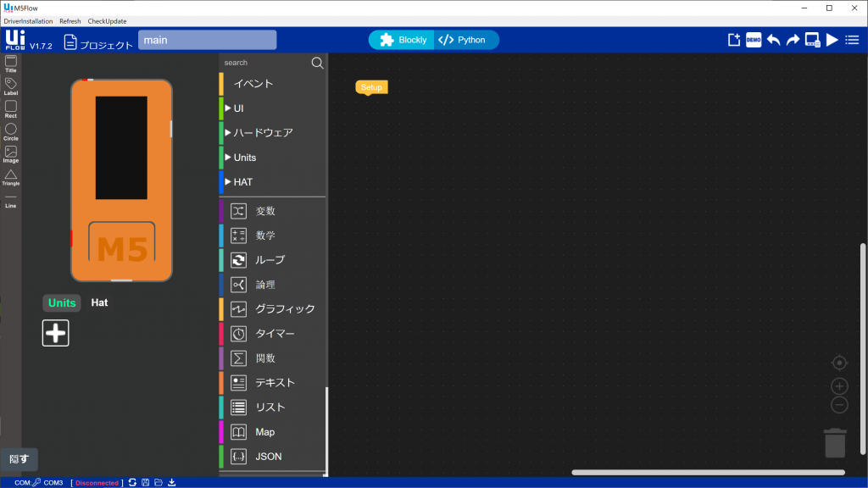868x488 pixels.
Task: Open the device screen mirror icon
Action: pos(811,39)
